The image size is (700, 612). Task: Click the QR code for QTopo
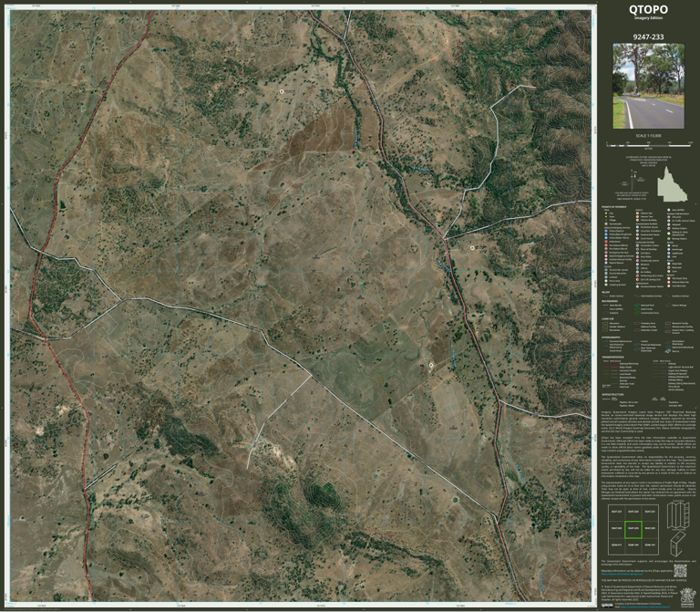680,571
